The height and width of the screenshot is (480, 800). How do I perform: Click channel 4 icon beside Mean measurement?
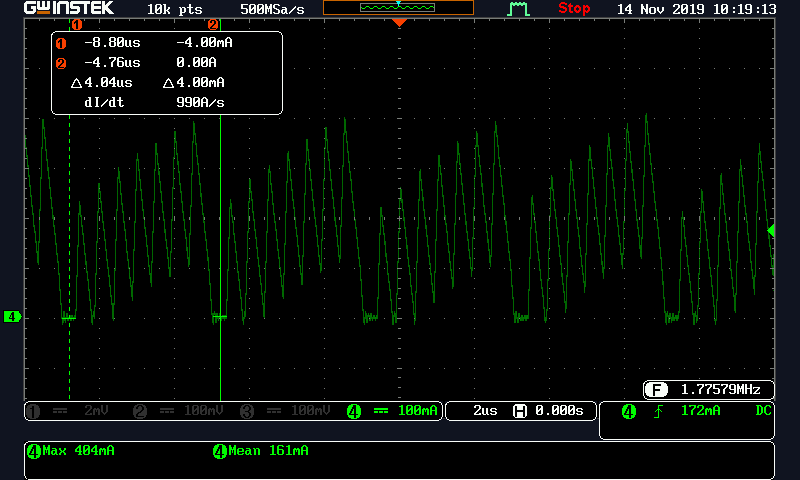(219, 451)
